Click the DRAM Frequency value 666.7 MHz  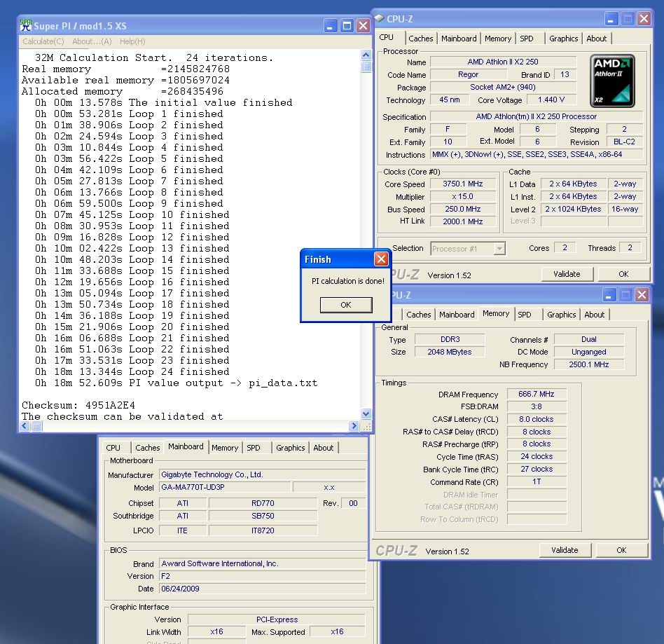coord(536,394)
